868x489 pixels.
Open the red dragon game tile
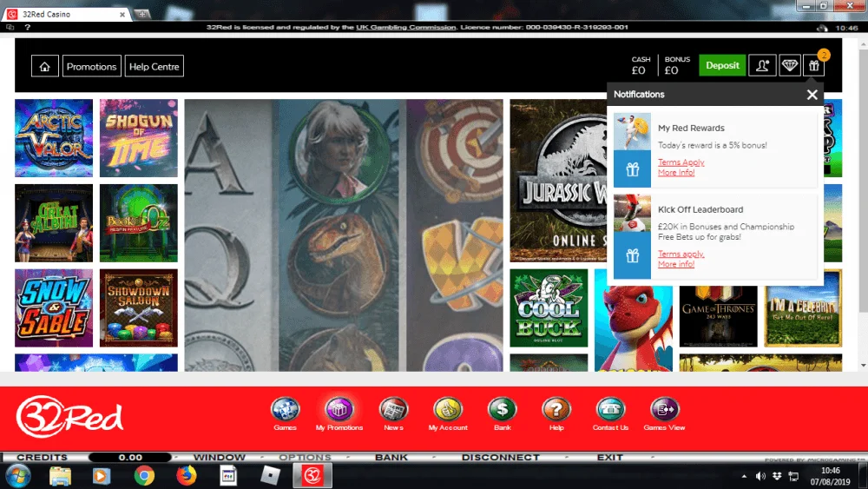click(x=634, y=327)
